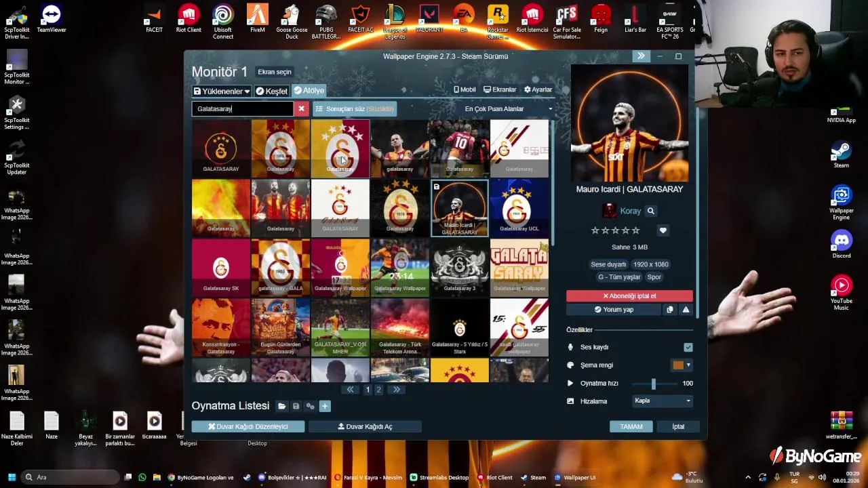
Task: Switch to Atölye tab
Action: [x=309, y=91]
